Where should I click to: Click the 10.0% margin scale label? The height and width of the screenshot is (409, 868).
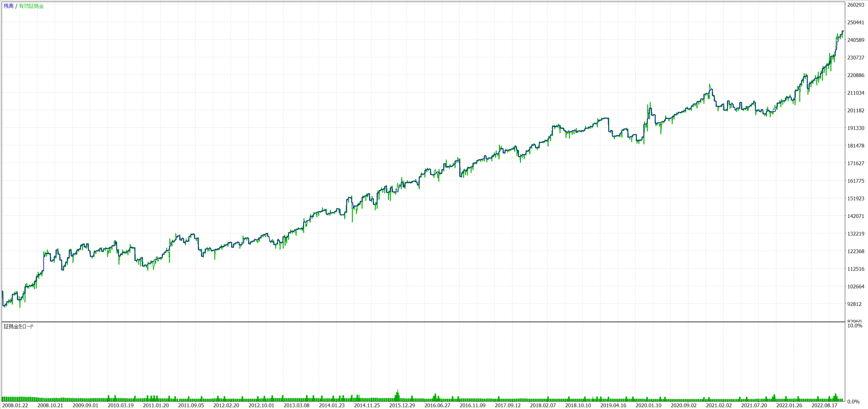coord(855,326)
